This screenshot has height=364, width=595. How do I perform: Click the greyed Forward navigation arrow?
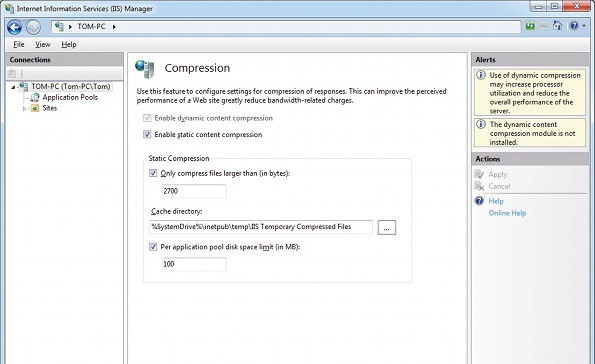tap(33, 27)
